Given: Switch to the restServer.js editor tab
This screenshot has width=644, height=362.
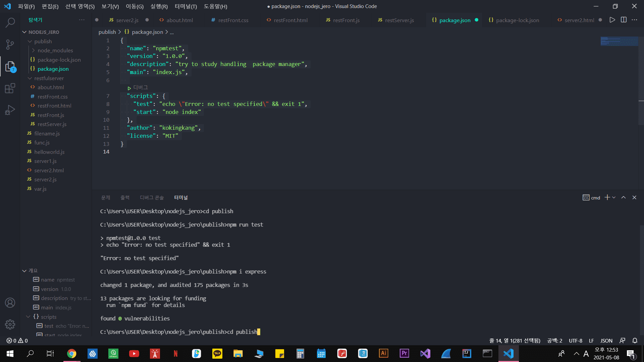Looking at the screenshot, I should tap(399, 20).
